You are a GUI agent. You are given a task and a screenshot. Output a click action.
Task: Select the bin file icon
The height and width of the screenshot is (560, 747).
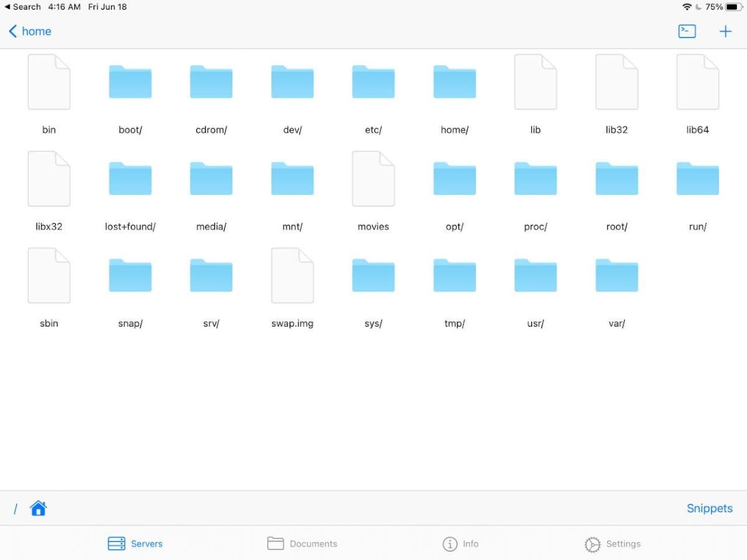point(49,82)
